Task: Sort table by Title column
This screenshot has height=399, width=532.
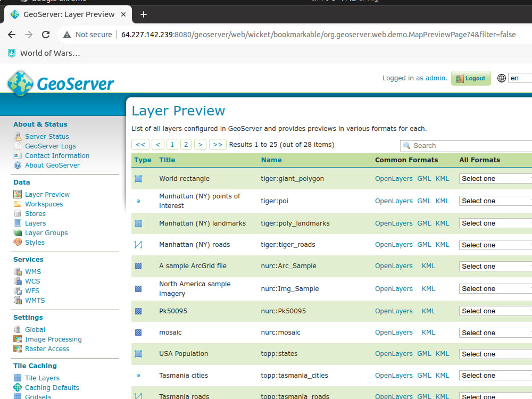Action: coord(167,160)
